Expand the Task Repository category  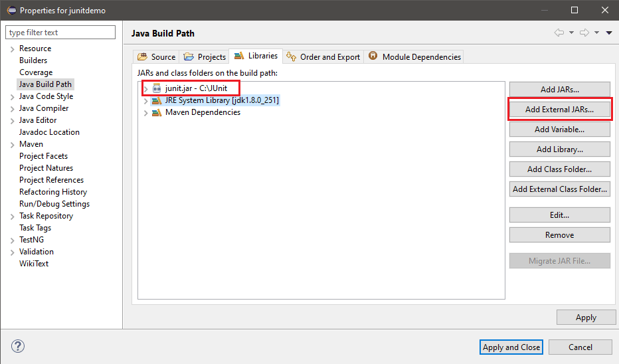(x=11, y=216)
